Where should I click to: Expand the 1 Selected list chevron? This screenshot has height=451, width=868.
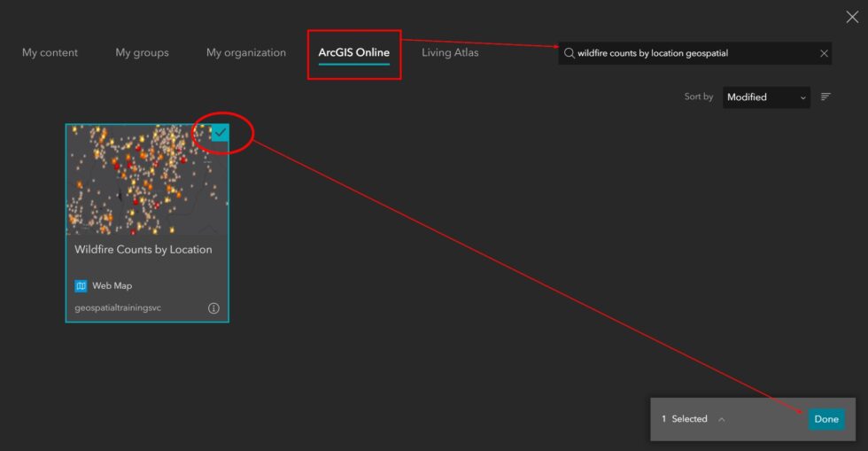coord(722,419)
